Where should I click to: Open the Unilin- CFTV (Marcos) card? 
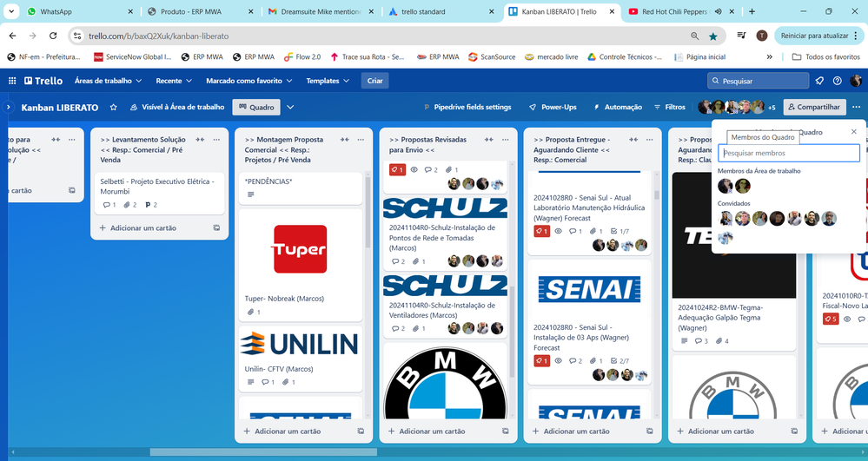(x=301, y=359)
